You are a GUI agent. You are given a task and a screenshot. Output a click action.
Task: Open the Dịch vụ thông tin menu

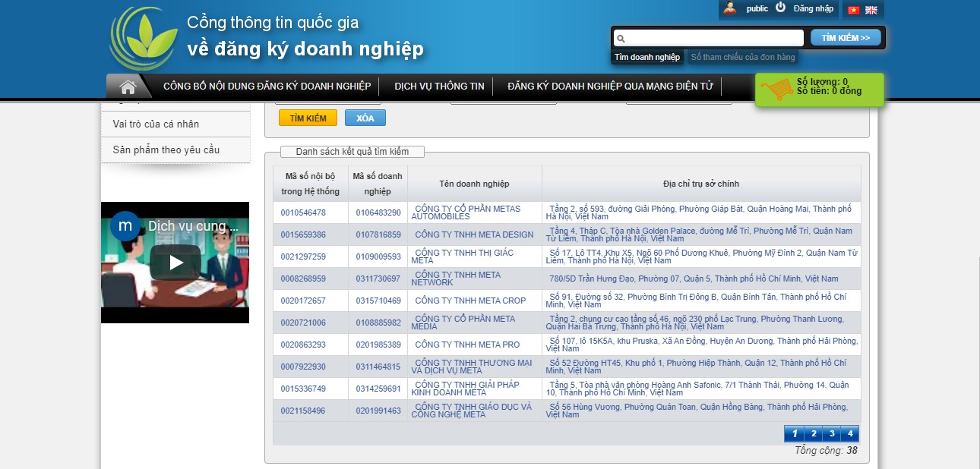[439, 87]
